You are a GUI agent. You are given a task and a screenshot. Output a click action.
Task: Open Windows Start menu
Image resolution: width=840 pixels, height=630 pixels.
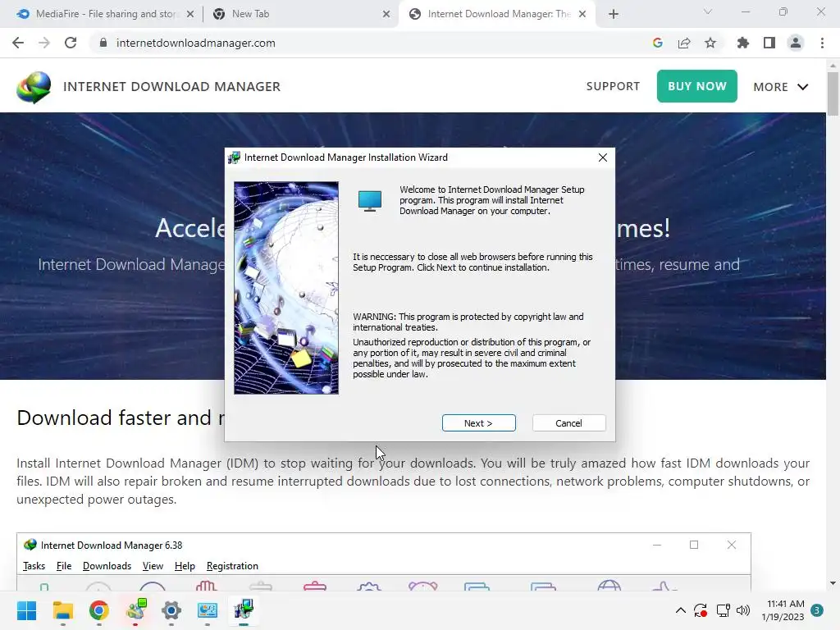point(26,610)
